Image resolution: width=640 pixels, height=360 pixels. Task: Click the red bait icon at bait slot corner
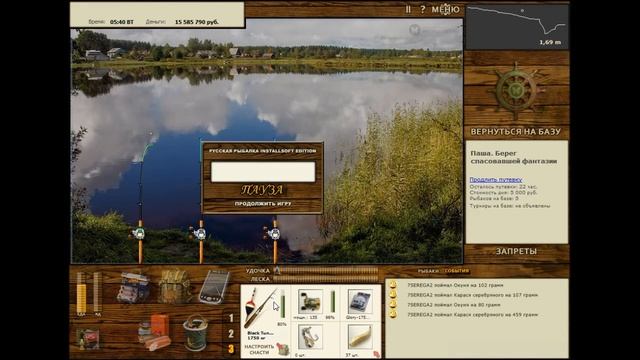(x=376, y=354)
